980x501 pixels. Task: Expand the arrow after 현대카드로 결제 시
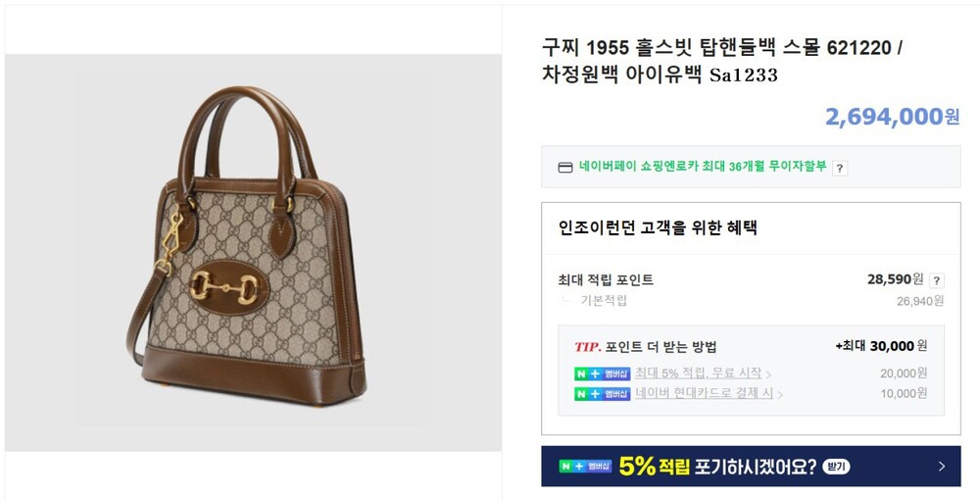(780, 395)
